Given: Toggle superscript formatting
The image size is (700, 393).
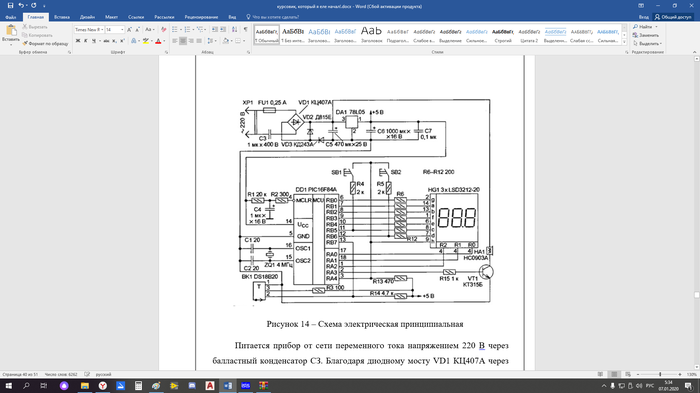Looking at the screenshot, I should [122, 41].
